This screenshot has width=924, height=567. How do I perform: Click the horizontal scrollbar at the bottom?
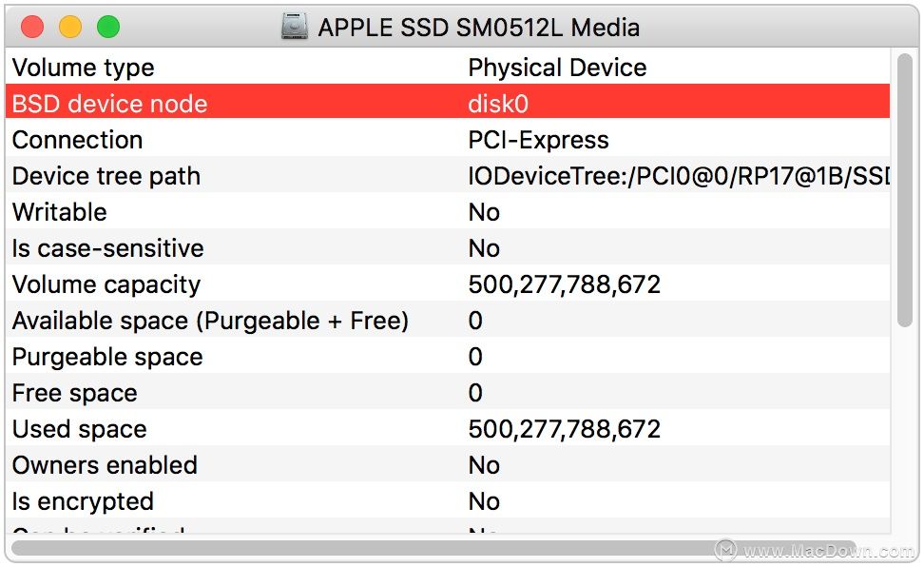(433, 548)
